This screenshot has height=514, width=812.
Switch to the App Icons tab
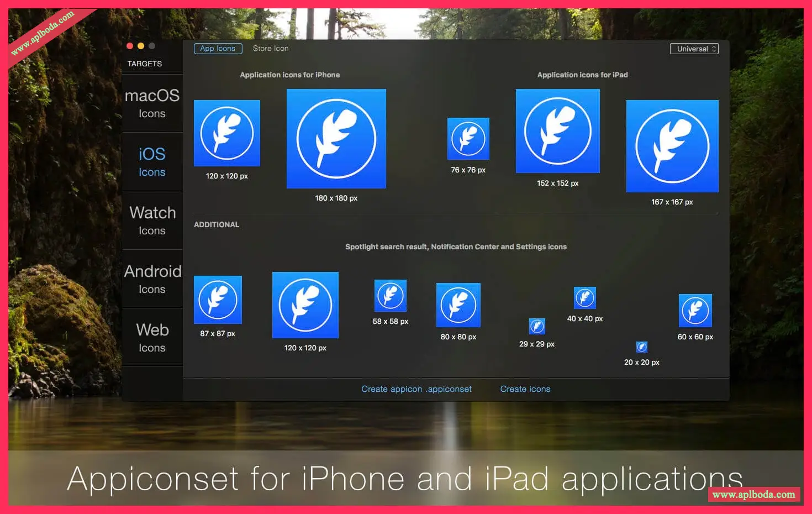[x=218, y=49]
